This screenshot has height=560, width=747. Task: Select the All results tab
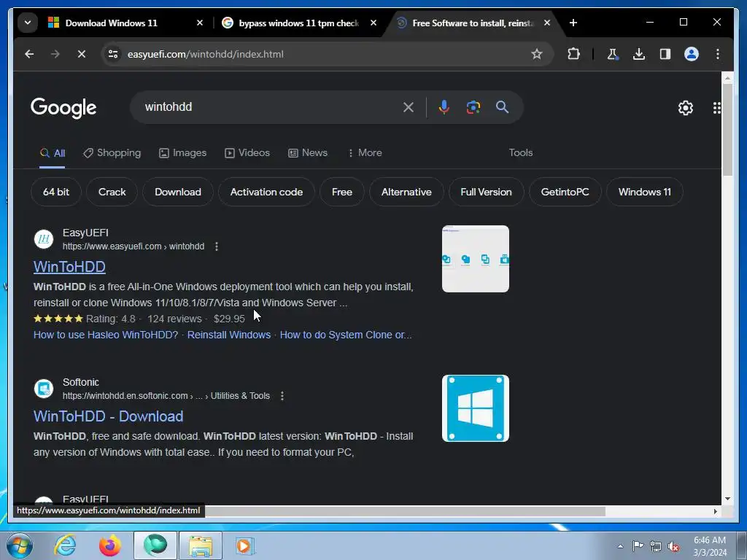(53, 153)
